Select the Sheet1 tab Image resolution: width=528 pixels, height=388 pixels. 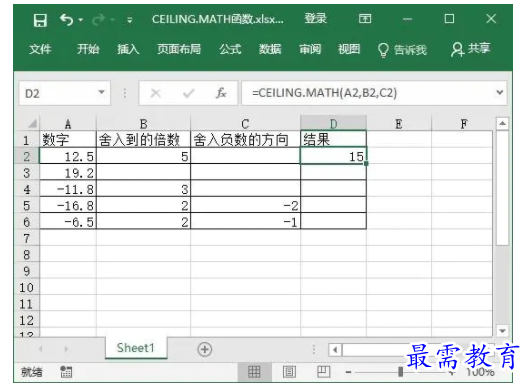[136, 348]
